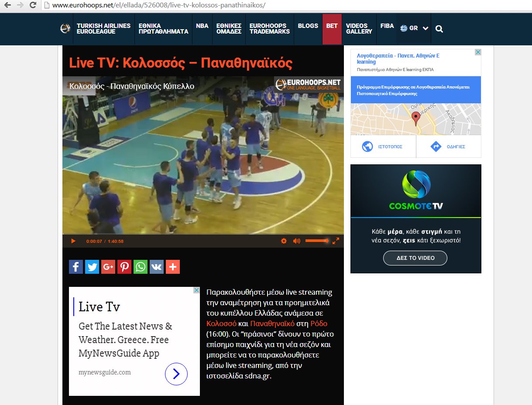This screenshot has width=532, height=405.
Task: Open the ΕΘΝΙΚΑ ΠΡΩΤΑΘΛΗΜΑΤΑ menu
Action: click(x=163, y=29)
